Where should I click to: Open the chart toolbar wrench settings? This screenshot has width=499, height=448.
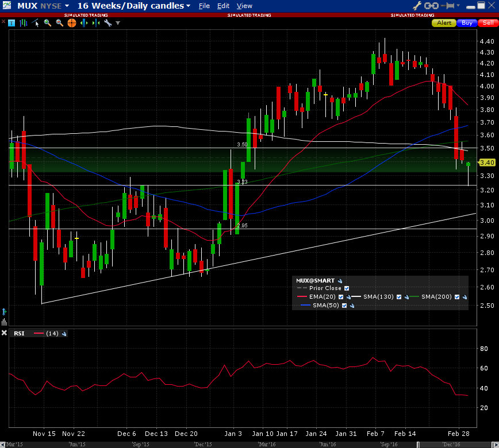(x=108, y=23)
